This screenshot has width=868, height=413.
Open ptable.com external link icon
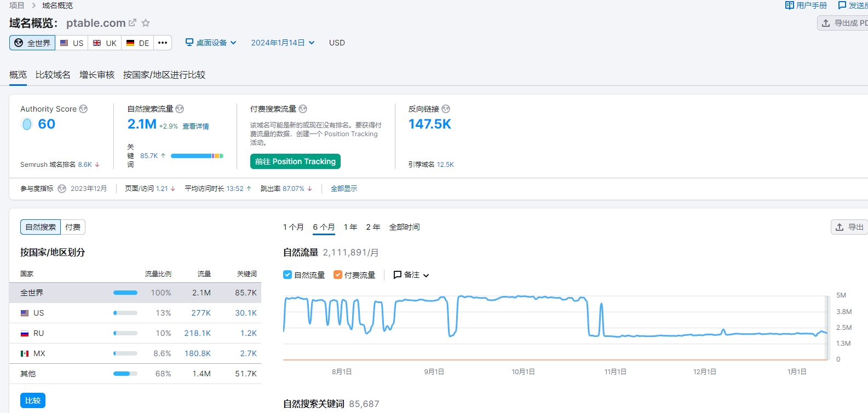(x=133, y=23)
